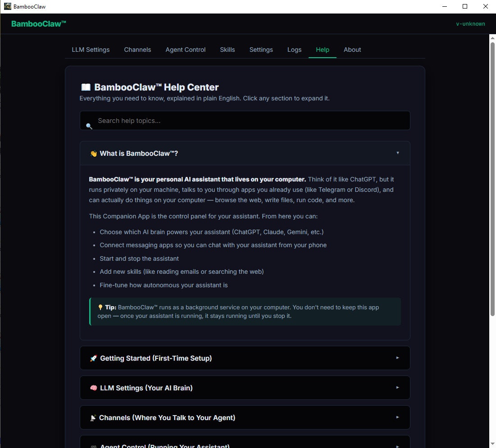496x448 pixels.
Task: Click the satellite icon beside Channels
Action: pyautogui.click(x=93, y=418)
